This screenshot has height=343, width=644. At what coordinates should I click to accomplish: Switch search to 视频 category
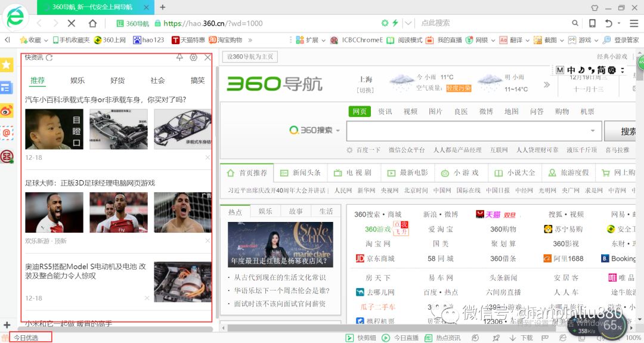coord(410,112)
